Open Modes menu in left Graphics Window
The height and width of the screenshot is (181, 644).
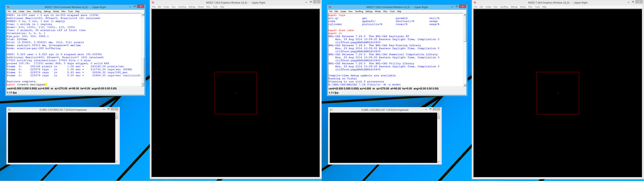click(x=201, y=7)
